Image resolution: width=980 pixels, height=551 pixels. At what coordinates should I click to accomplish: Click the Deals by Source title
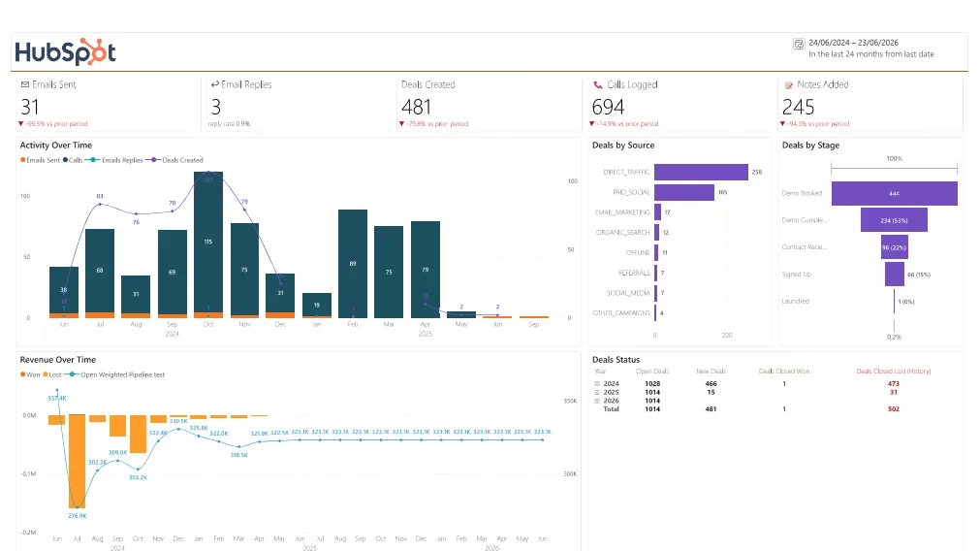(623, 146)
